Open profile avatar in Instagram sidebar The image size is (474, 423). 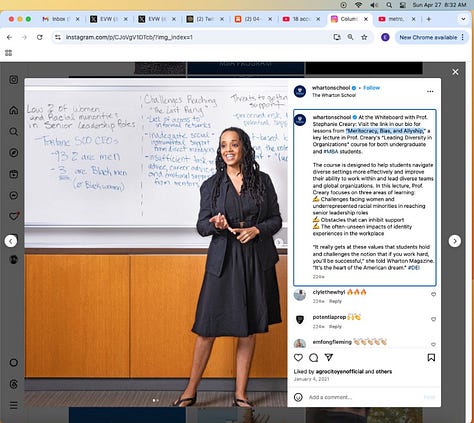click(x=14, y=259)
